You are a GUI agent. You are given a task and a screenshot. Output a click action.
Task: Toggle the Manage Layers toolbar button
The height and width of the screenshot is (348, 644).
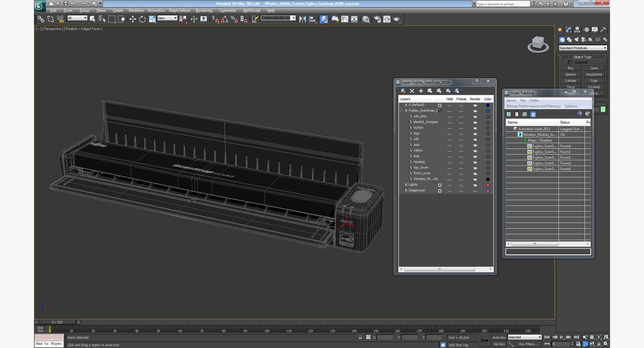324,19
